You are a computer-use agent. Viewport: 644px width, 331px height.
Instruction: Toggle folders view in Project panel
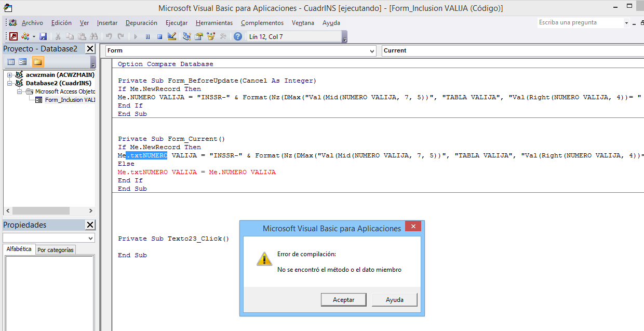(38, 62)
